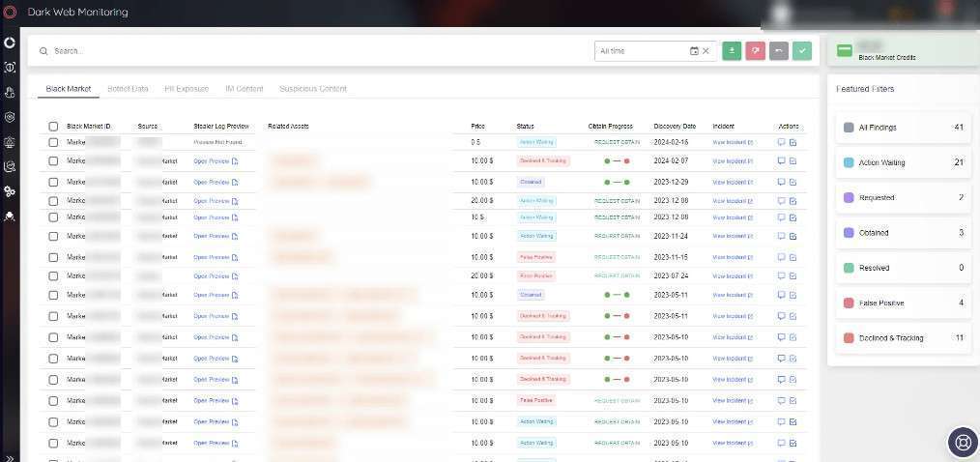Screen dimensions: 980x462
Task: Open comment icon for 2023-07-24 row
Action: (781, 275)
